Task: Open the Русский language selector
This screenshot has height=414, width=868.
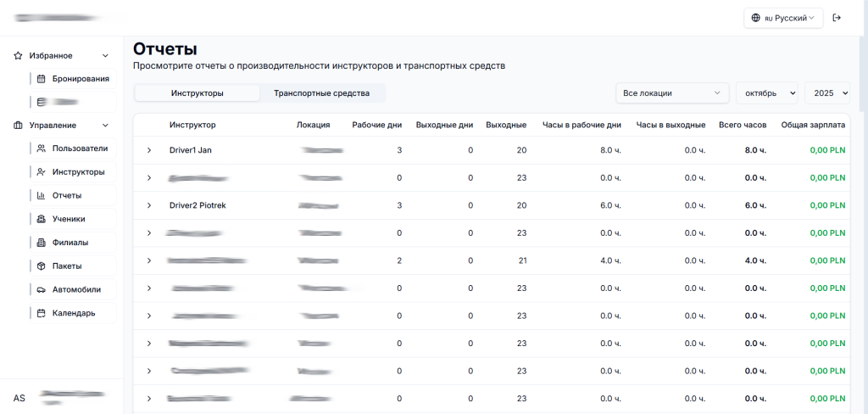Action: (x=783, y=18)
